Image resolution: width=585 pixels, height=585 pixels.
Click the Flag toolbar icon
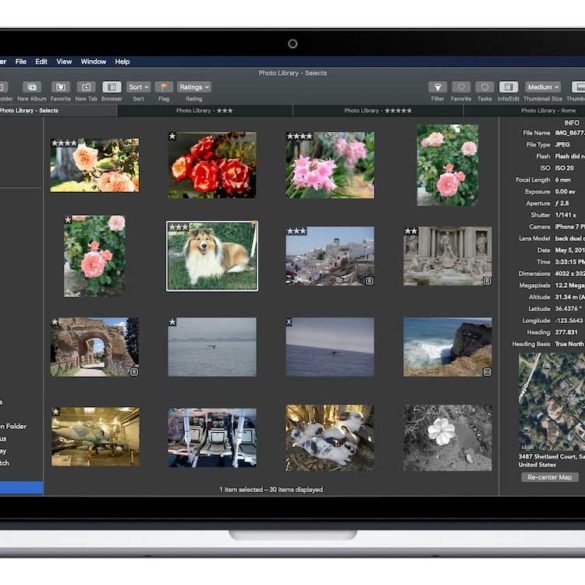coord(164,87)
